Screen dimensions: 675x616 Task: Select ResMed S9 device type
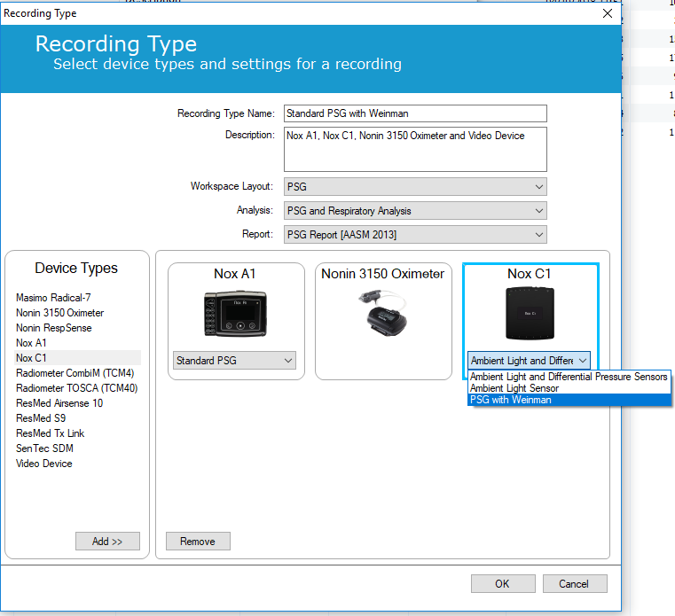coord(41,418)
